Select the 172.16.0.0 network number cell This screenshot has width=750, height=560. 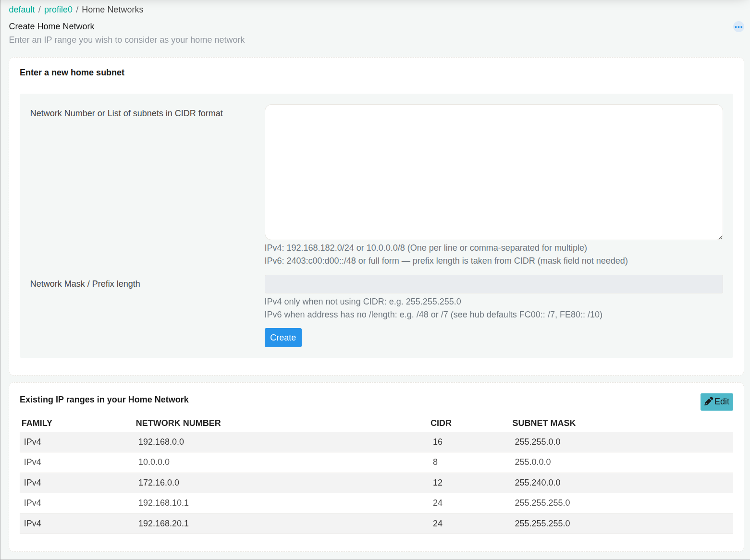(x=159, y=483)
